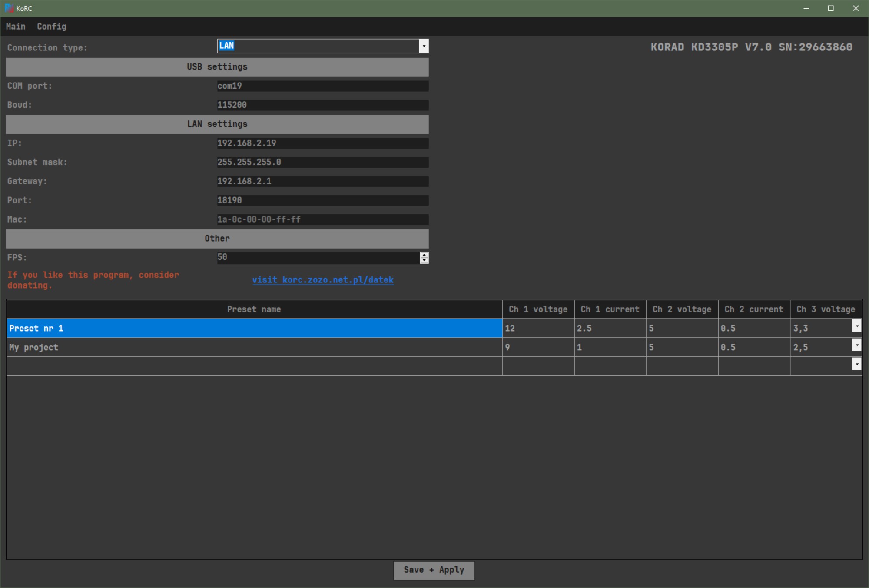This screenshot has height=588, width=869.
Task: Click Ch 1 voltage 9 in My project
Action: point(538,347)
